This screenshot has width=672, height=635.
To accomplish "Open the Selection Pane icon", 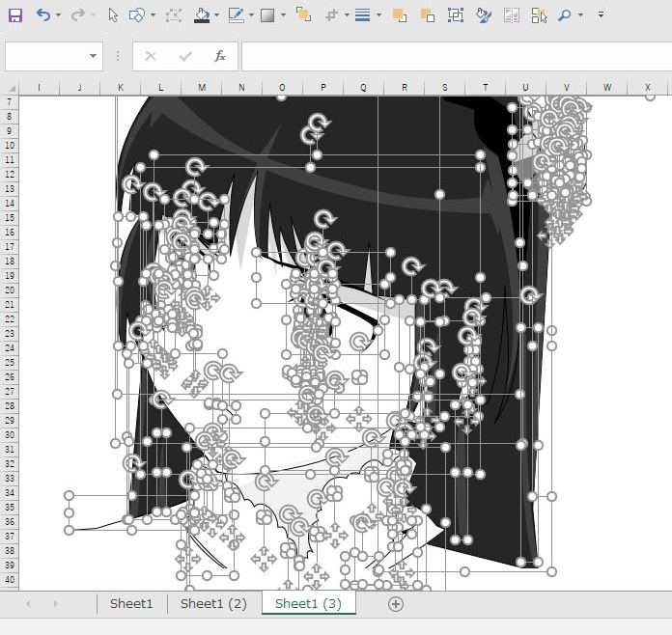I will 539,15.
